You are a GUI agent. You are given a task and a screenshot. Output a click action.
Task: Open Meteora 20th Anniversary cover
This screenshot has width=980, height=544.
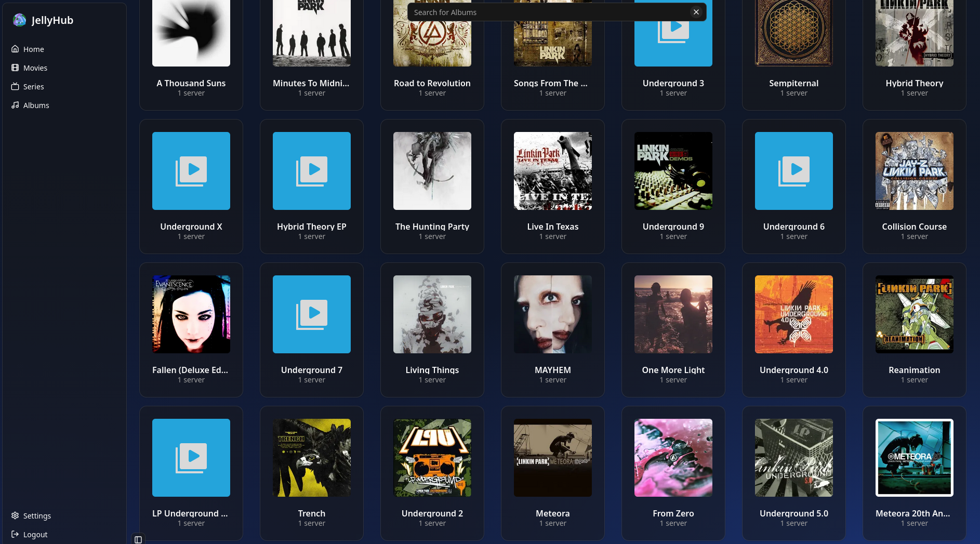tap(915, 458)
